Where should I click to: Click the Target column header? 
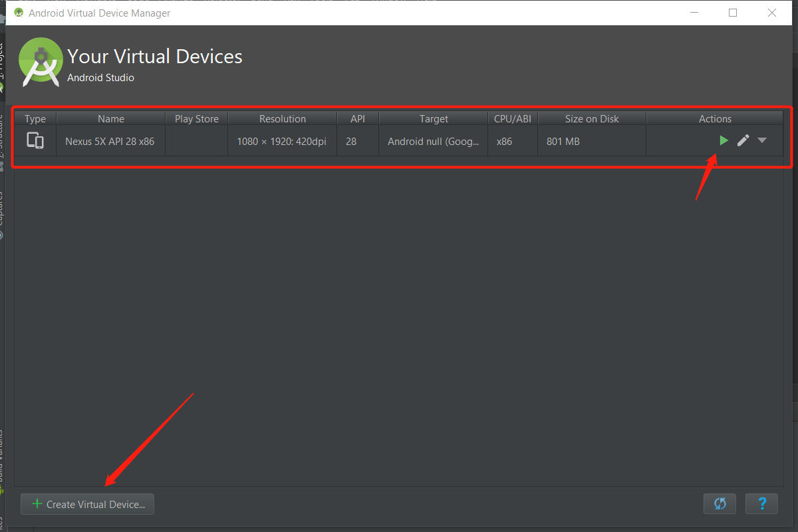click(434, 119)
